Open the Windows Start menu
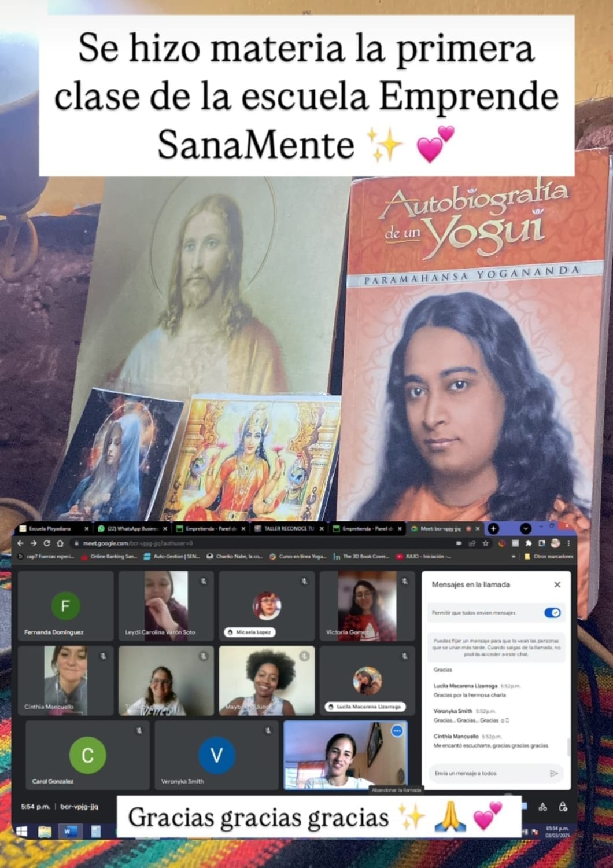 (22, 831)
